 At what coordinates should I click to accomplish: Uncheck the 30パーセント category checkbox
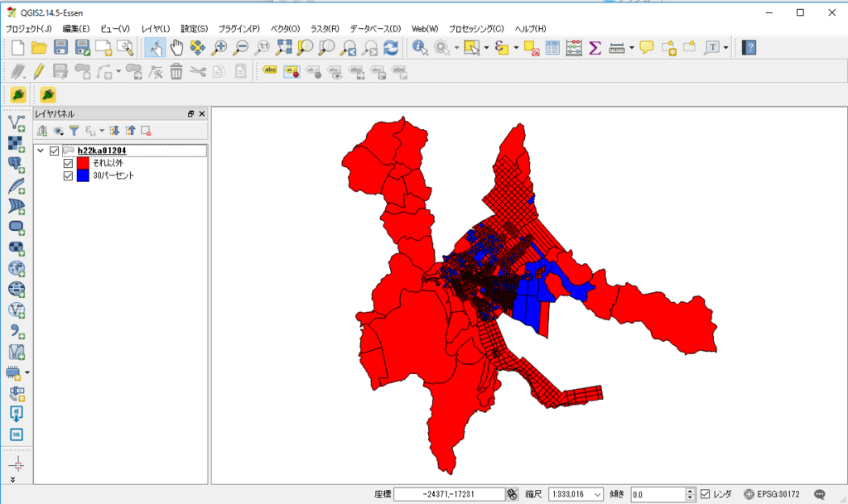coord(68,175)
